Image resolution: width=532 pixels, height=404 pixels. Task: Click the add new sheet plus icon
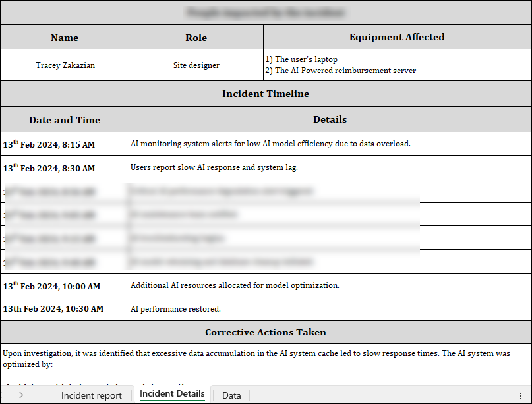[281, 395]
